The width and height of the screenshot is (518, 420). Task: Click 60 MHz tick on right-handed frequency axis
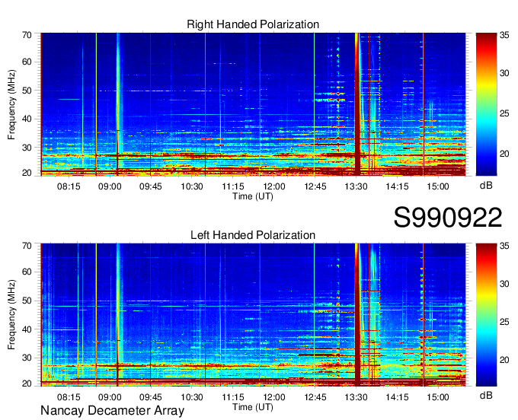(x=27, y=62)
